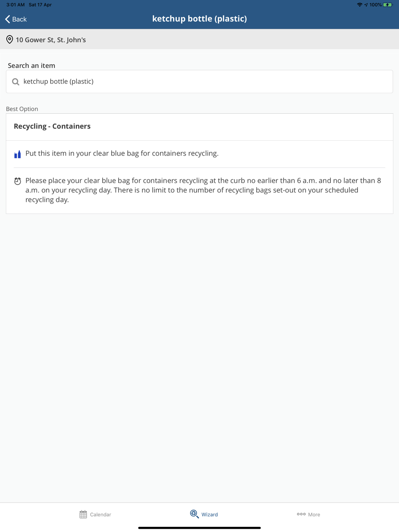
Task: Click the alarm clock icon
Action: (x=18, y=181)
